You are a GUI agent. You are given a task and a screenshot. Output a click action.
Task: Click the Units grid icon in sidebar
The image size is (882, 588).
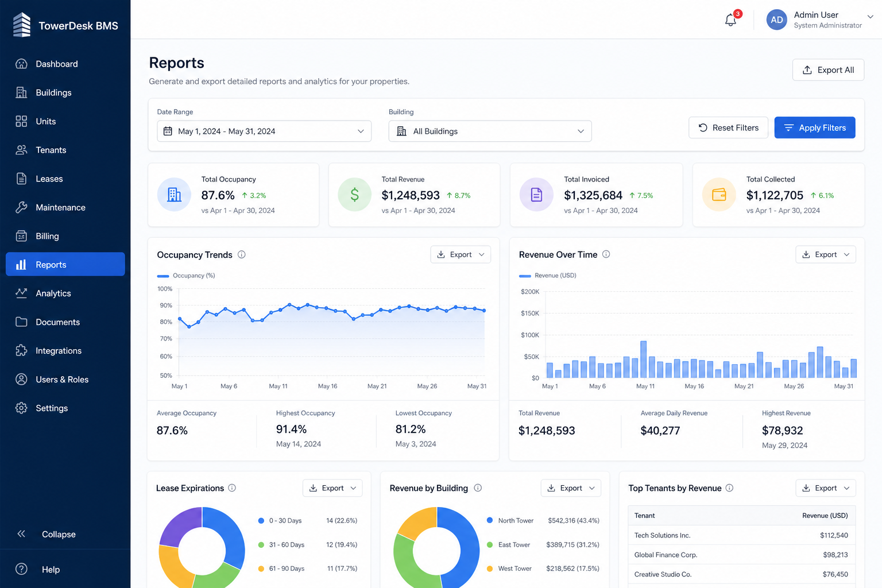[21, 121]
